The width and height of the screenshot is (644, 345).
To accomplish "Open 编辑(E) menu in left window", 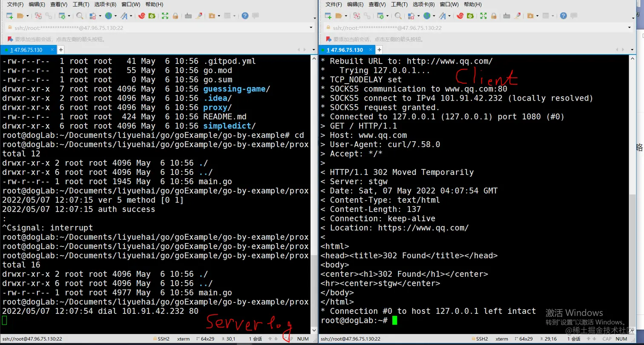I will click(x=37, y=4).
